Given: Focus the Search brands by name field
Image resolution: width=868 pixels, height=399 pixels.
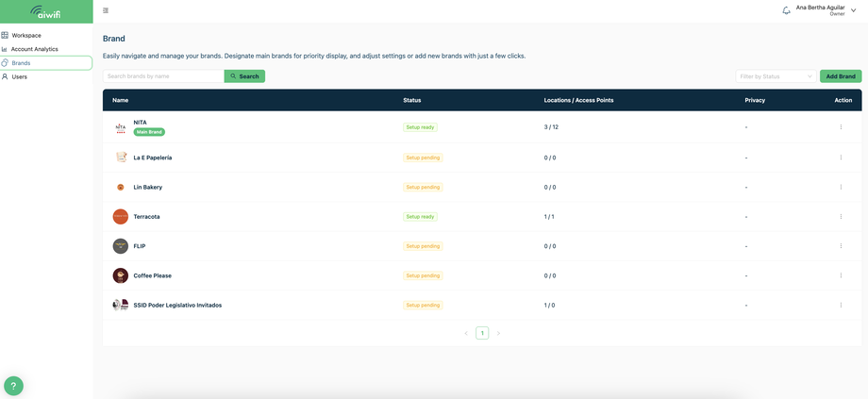Looking at the screenshot, I should (x=163, y=76).
